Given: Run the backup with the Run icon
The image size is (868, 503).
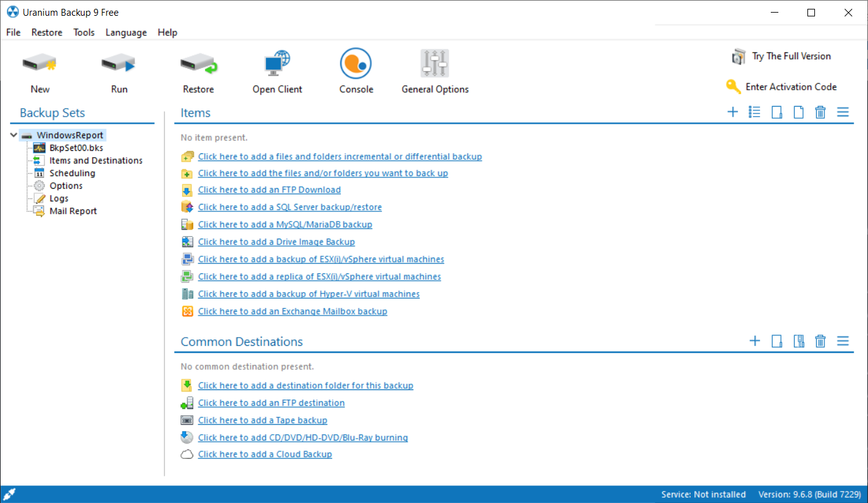Looking at the screenshot, I should pyautogui.click(x=119, y=64).
